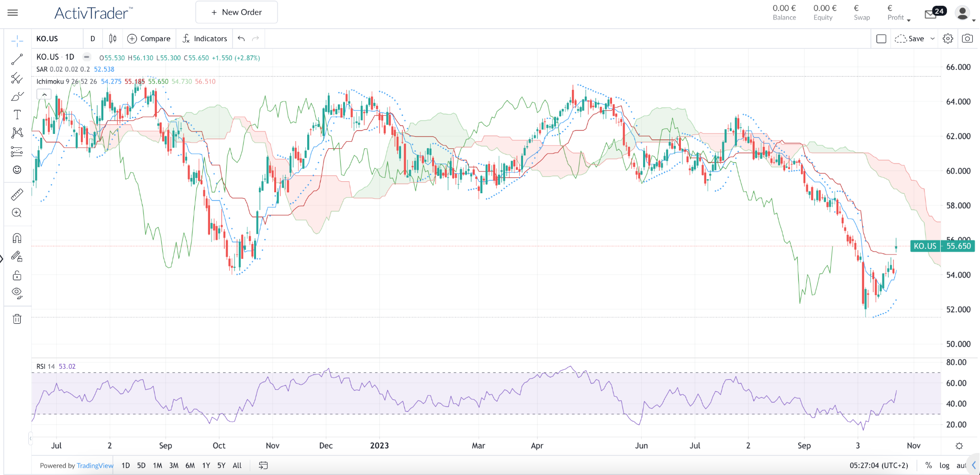The width and height of the screenshot is (980, 475).
Task: Hide all drawings with eye icon
Action: (x=17, y=293)
